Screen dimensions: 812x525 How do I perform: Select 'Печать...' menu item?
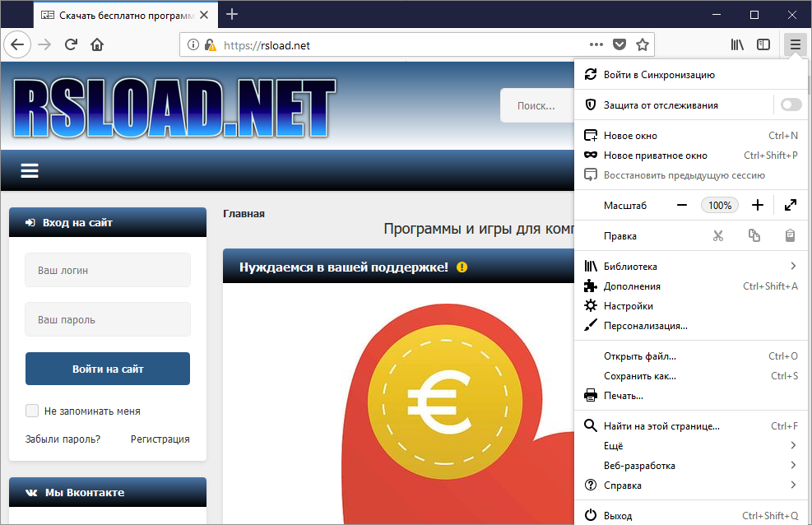(x=691, y=396)
